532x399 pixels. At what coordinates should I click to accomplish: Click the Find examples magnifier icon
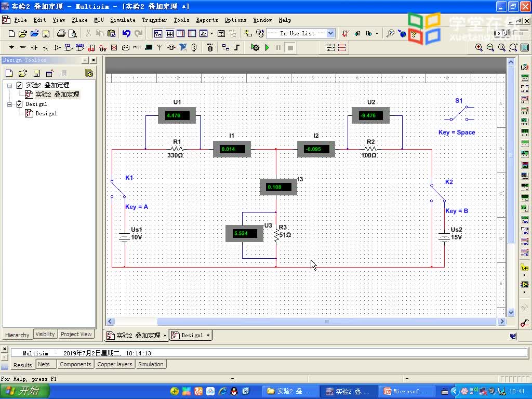[391, 33]
